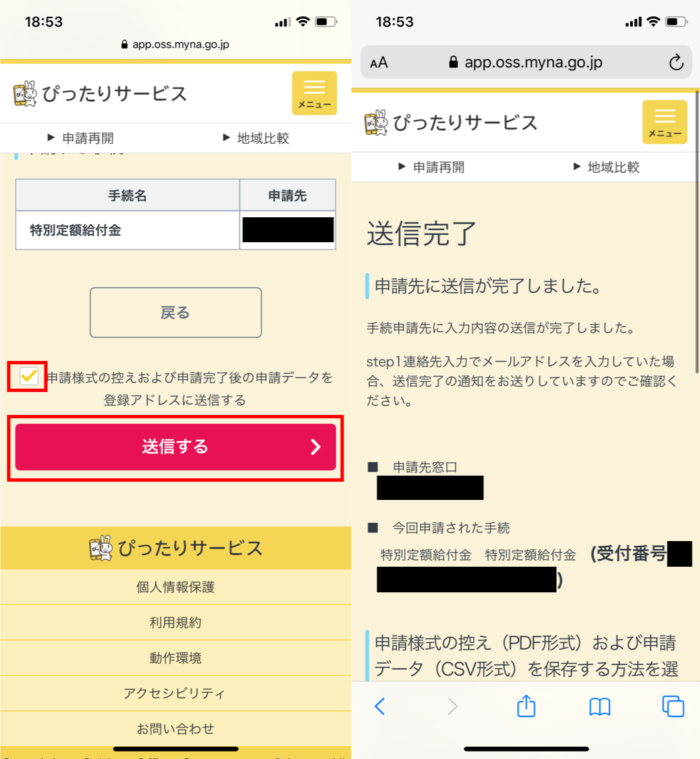The width and height of the screenshot is (700, 759).
Task: Tap the Safari reload icon in address bar
Action: point(676,63)
